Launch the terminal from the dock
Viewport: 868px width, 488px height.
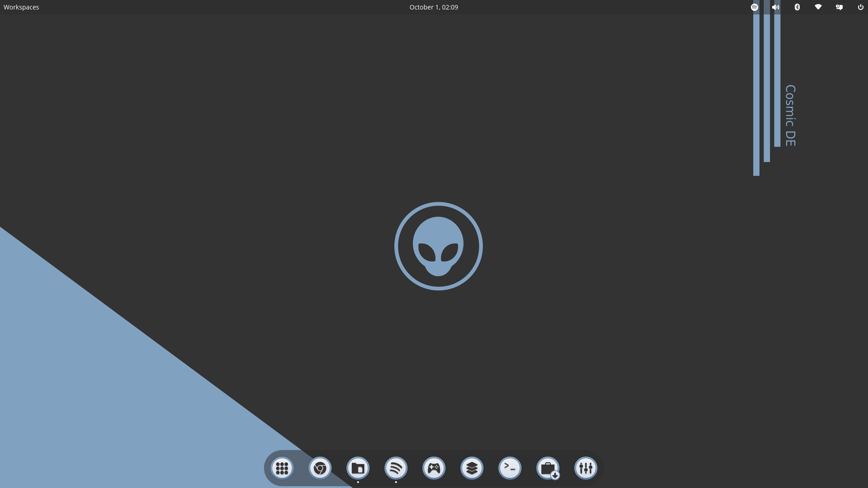(510, 468)
